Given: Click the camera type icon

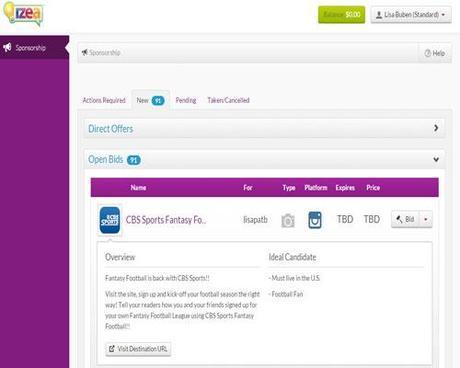Looking at the screenshot, I should pyautogui.click(x=288, y=221).
